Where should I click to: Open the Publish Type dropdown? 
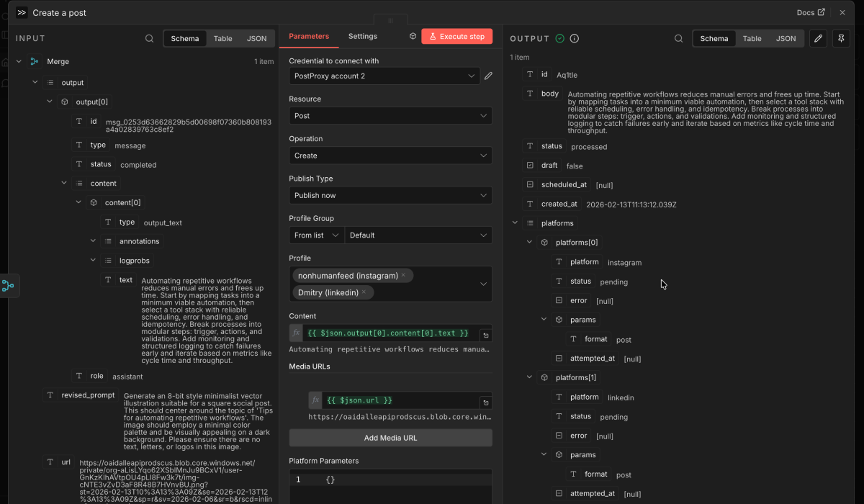390,195
